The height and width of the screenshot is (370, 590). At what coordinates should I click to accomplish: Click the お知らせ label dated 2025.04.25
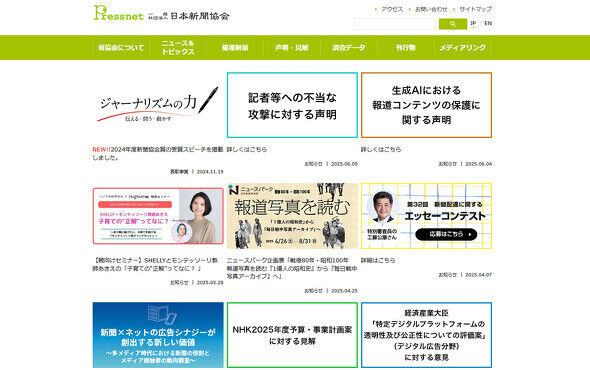coord(313,291)
